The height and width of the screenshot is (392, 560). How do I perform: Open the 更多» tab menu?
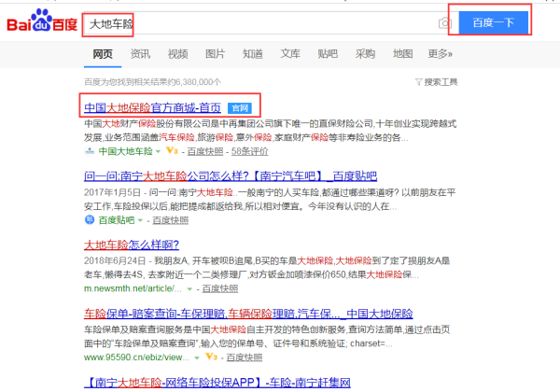440,54
